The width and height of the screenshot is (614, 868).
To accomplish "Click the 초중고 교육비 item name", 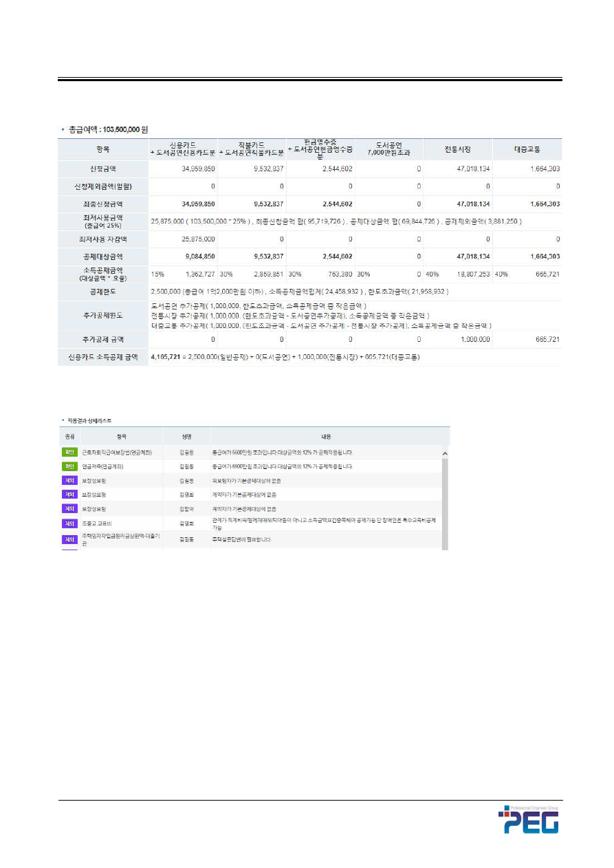I will click(98, 523).
